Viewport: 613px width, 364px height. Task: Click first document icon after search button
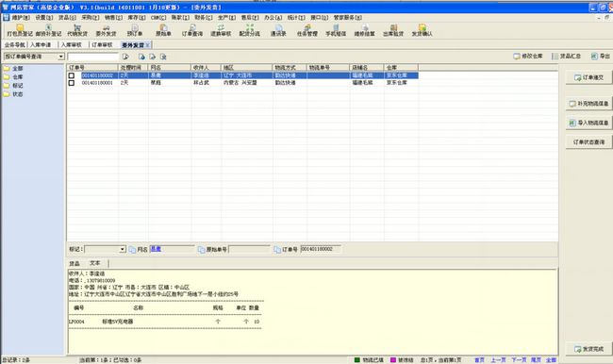click(141, 57)
